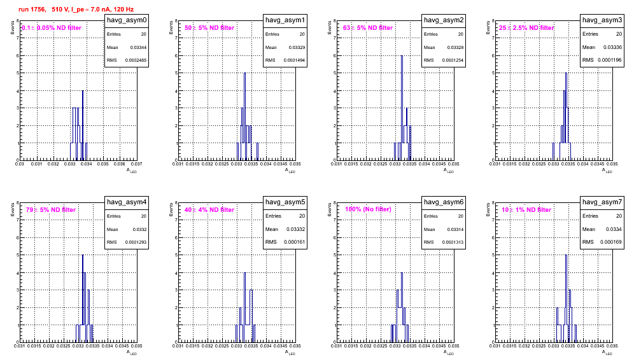This screenshot has width=634, height=364.
Task: Click RMS value 0.000169 in havg_asym7
Action: pyautogui.click(x=611, y=242)
